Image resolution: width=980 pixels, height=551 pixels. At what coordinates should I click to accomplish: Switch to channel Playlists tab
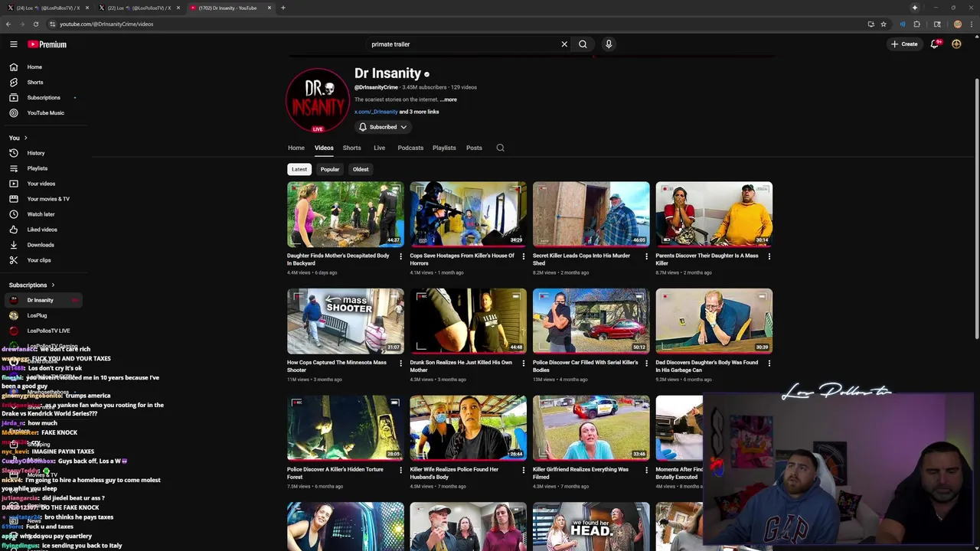[x=444, y=148]
